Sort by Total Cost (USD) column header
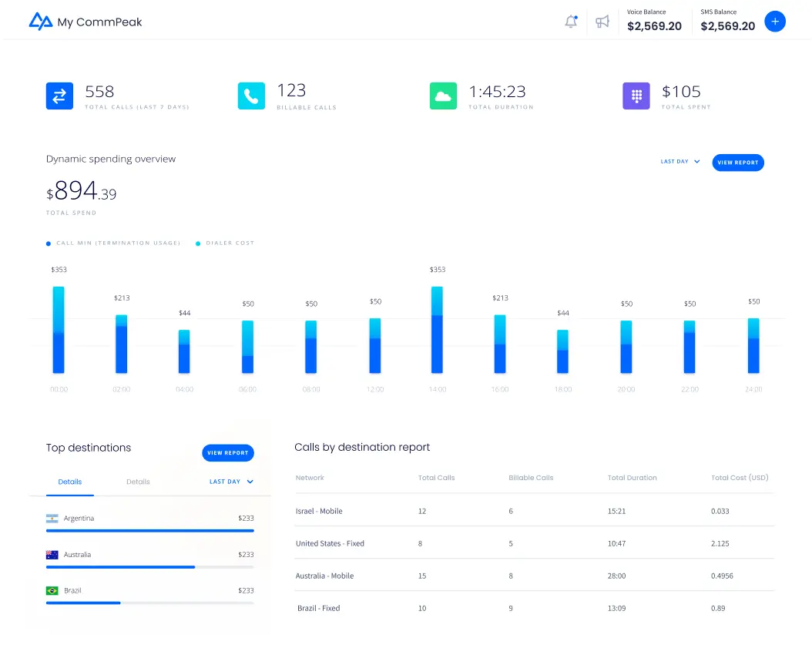Screen dimensions: 812x665 click(x=739, y=478)
